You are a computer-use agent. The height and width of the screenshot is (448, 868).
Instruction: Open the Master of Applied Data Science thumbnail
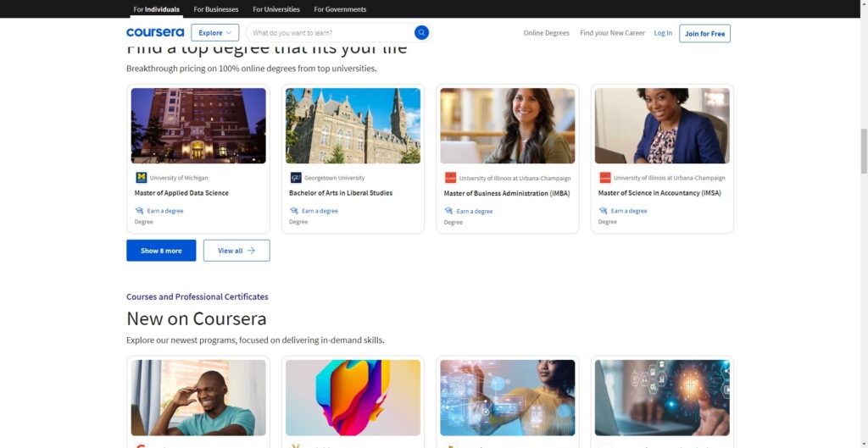(198, 125)
